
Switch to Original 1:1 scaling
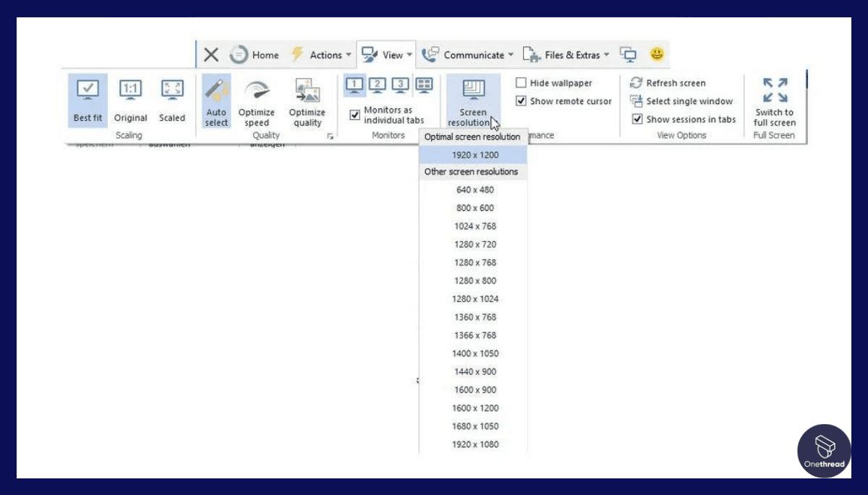(130, 100)
